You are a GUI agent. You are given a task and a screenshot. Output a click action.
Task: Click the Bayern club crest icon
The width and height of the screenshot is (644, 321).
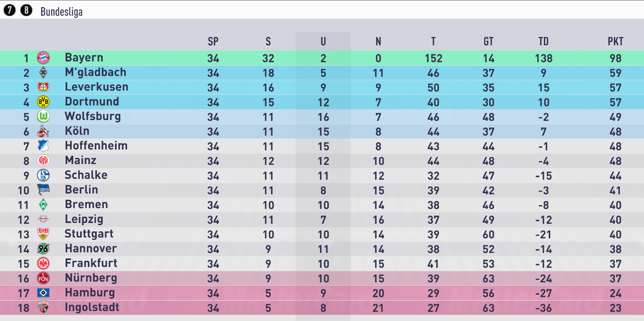click(x=43, y=58)
